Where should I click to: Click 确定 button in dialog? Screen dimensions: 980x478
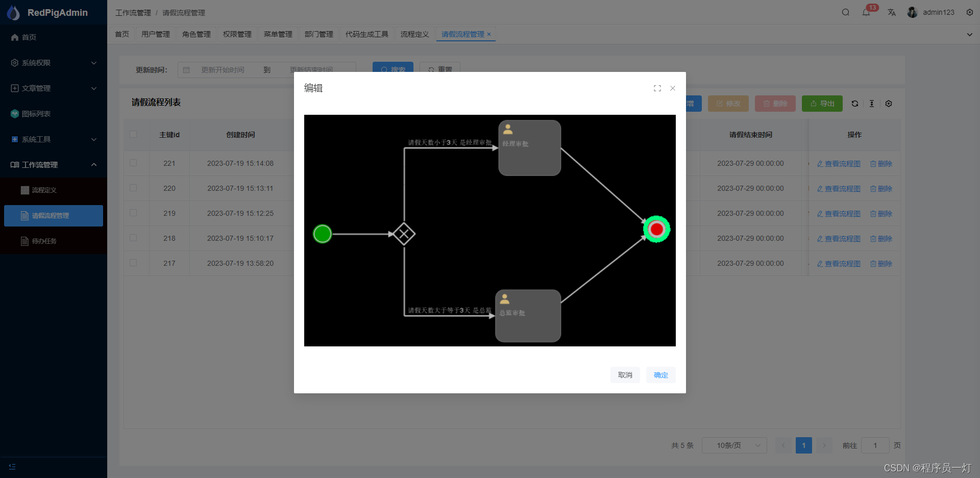coord(661,375)
